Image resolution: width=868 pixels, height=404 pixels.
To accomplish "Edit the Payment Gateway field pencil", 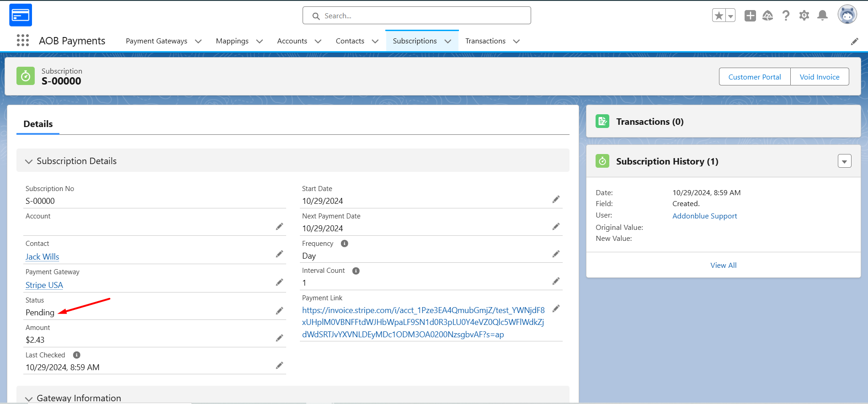I will [279, 282].
